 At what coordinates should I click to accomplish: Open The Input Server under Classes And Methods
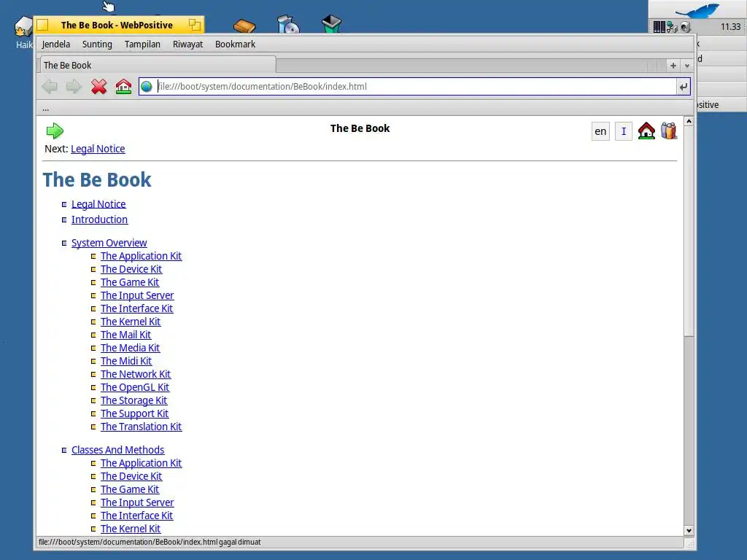tap(137, 502)
